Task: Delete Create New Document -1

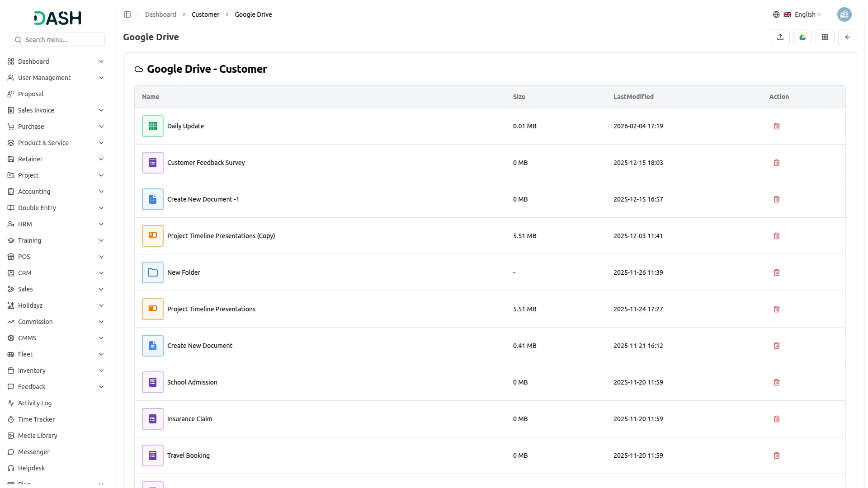Action: (x=777, y=199)
